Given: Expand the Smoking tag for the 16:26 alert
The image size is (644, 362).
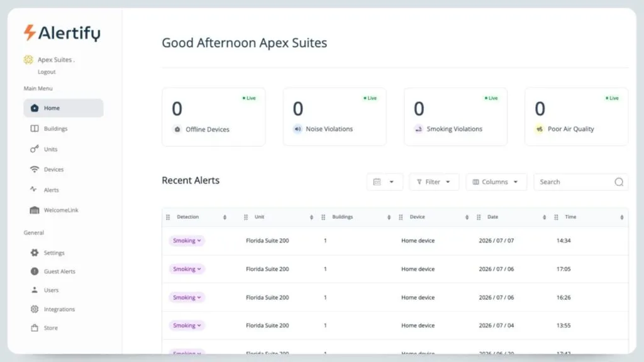Looking at the screenshot, I should (187, 297).
